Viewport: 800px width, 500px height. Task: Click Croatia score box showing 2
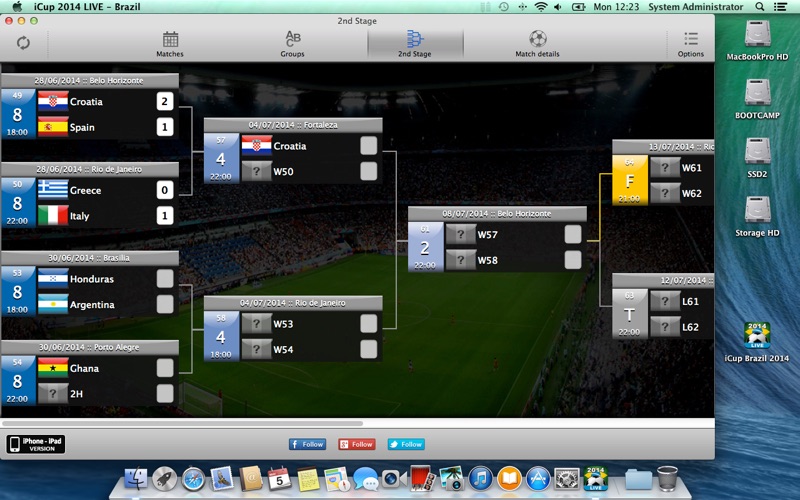coord(164,101)
